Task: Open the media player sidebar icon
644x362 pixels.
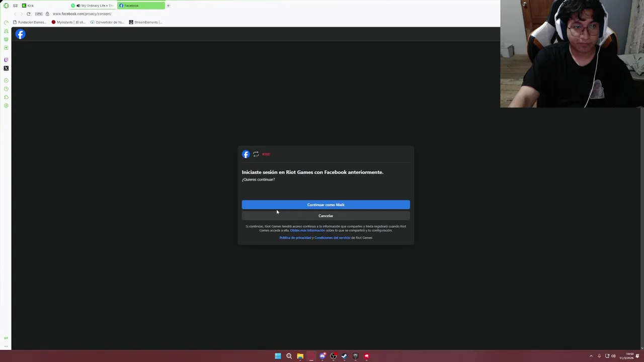Action: coord(6,80)
